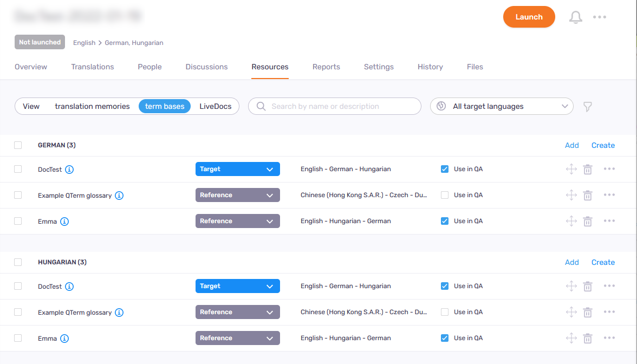Screen dimensions: 637x364
Task: Delete Hungarian Example QTerm glossary with trash icon
Action: pos(587,312)
